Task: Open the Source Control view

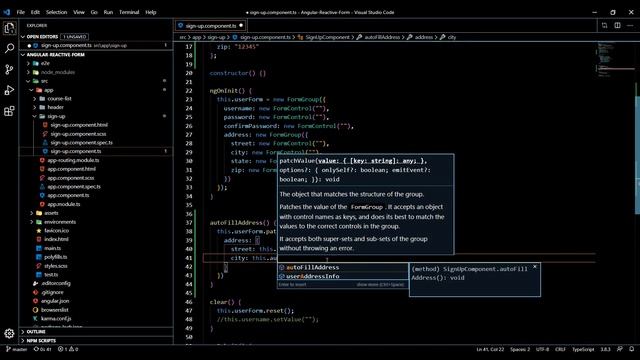Action: [9, 69]
